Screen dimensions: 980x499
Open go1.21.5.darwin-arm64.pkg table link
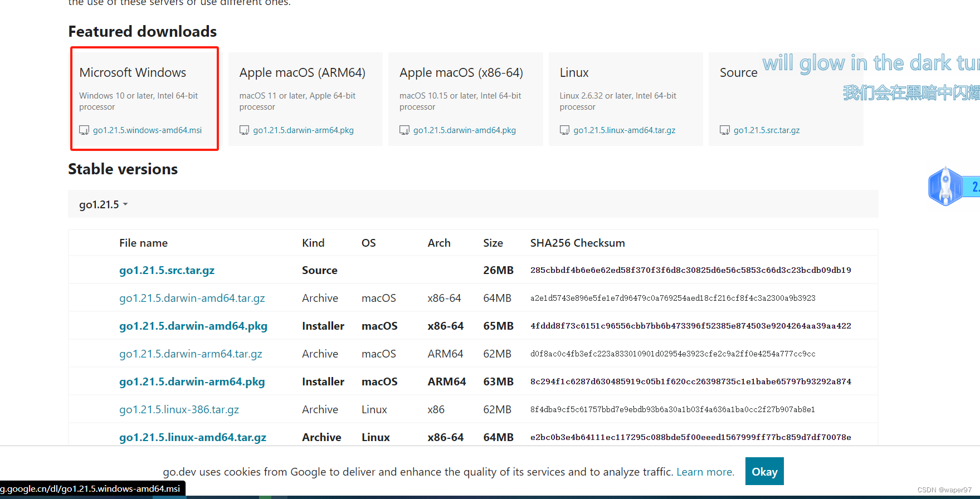[192, 381]
